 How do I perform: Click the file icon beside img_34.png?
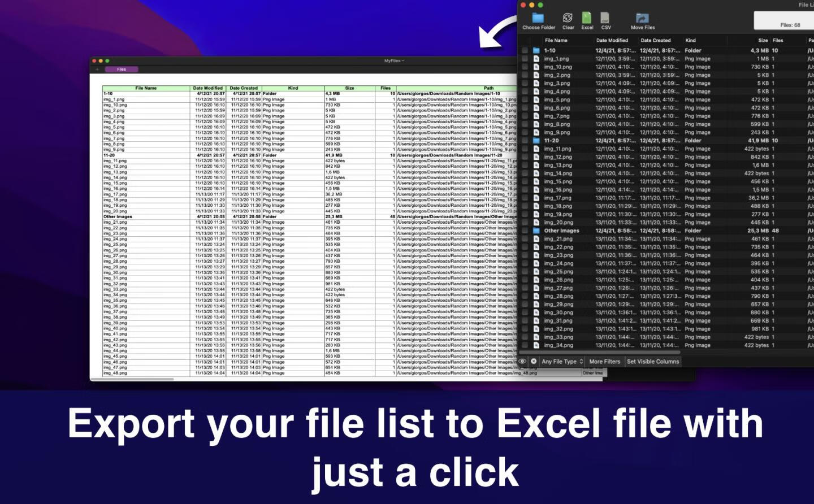coord(536,345)
